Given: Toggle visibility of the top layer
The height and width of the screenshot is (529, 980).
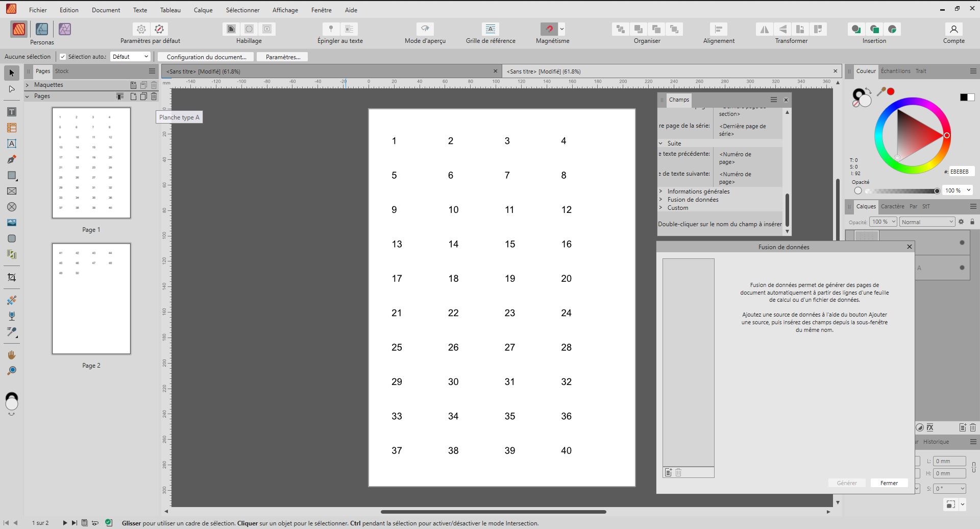Looking at the screenshot, I should pos(962,243).
